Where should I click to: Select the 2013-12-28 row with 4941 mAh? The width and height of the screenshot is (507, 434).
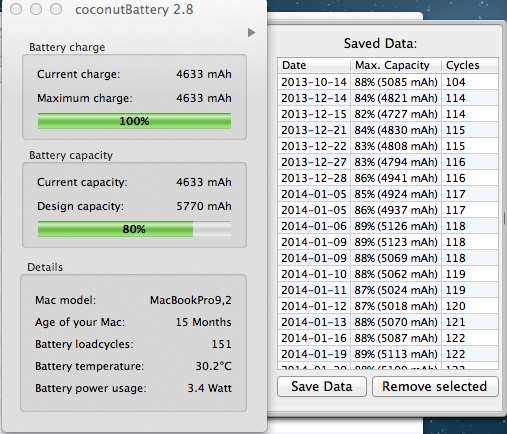click(x=388, y=178)
